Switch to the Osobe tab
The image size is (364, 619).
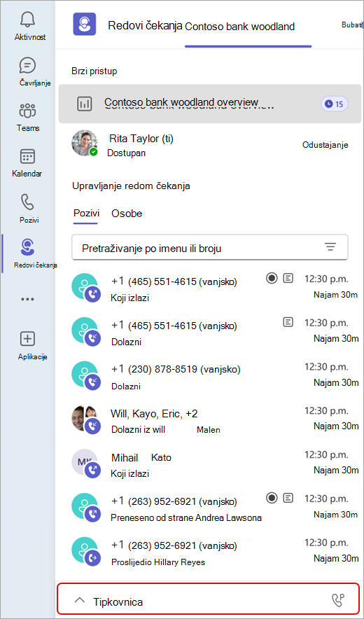(x=127, y=213)
